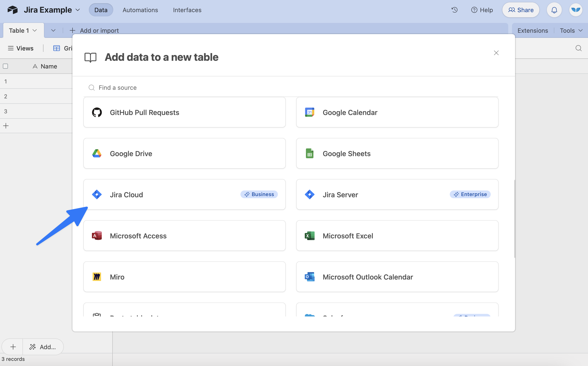Expand the Jira Example base name dropdown
This screenshot has height=366, width=588.
78,10
